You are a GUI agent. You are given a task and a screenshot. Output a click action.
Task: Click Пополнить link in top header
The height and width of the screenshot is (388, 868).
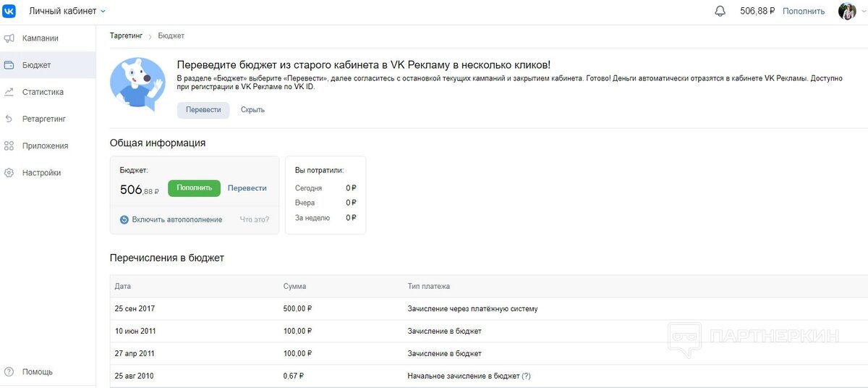[x=804, y=11]
